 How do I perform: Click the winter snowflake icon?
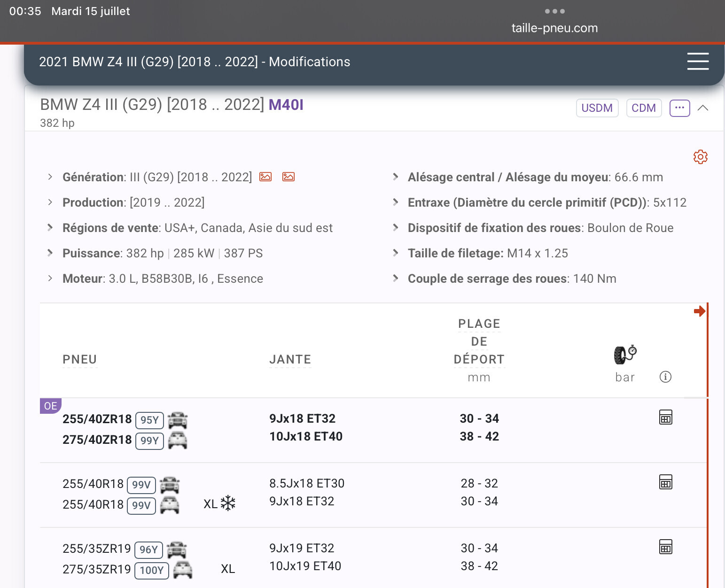228,503
